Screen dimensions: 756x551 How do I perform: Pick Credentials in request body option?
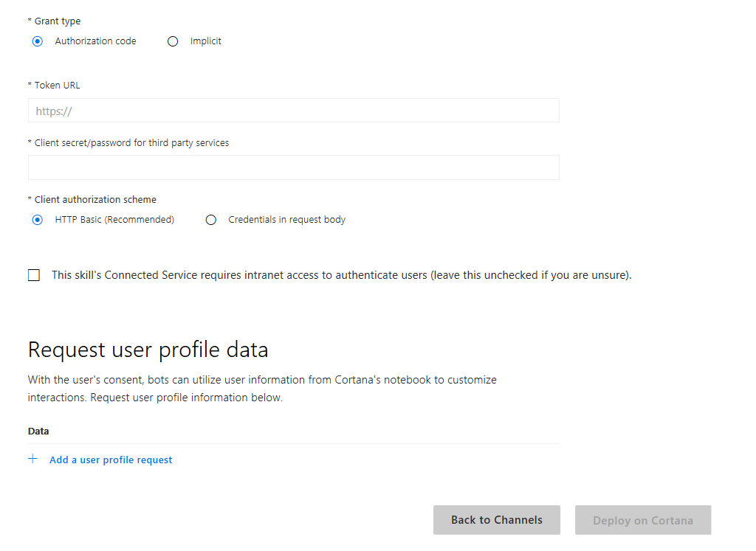tap(211, 219)
